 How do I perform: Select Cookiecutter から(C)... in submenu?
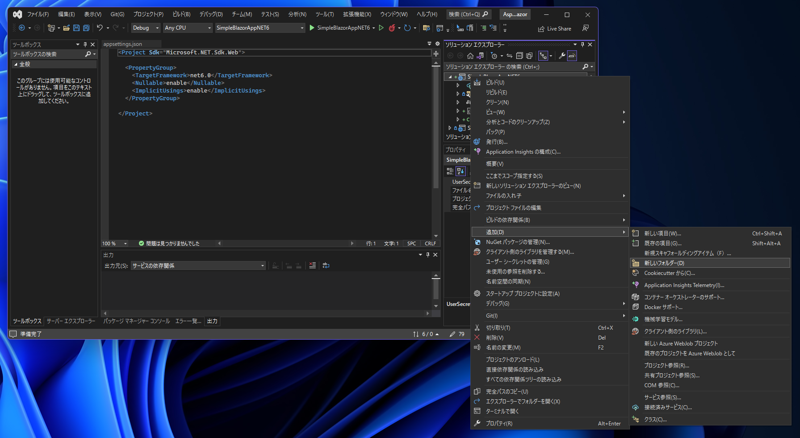tap(710, 273)
